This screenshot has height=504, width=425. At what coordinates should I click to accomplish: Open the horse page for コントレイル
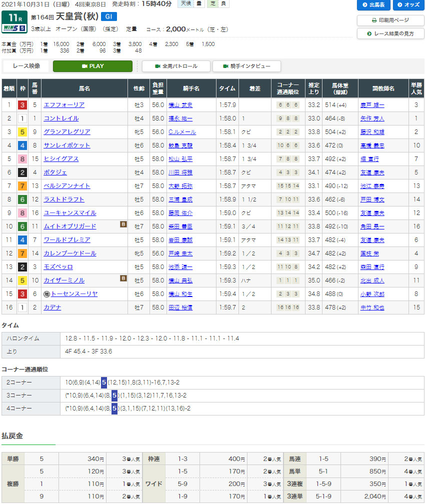pos(61,118)
